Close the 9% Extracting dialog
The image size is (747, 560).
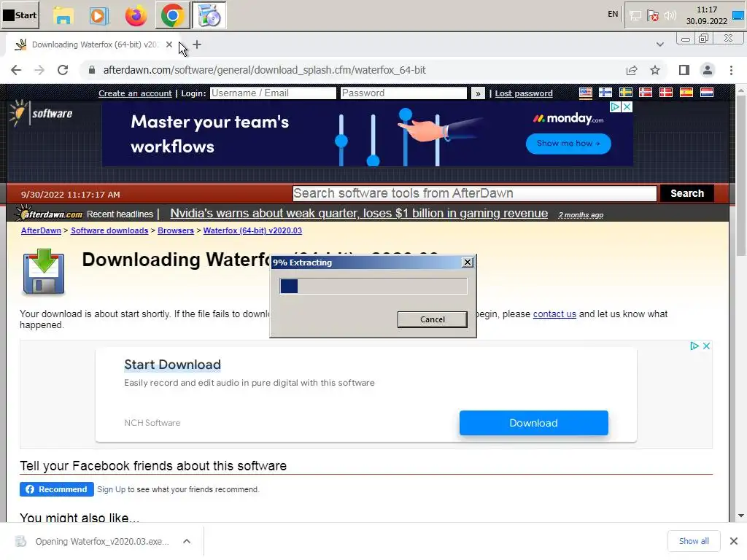[468, 262]
